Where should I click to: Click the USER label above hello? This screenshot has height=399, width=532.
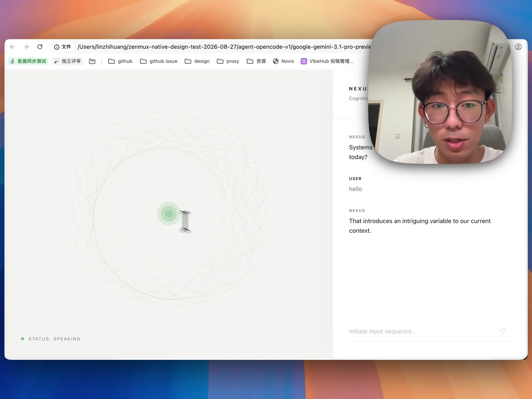[x=355, y=179]
